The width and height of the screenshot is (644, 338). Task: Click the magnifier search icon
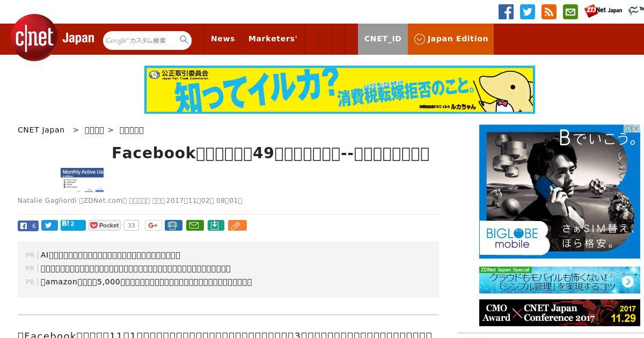coord(184,40)
